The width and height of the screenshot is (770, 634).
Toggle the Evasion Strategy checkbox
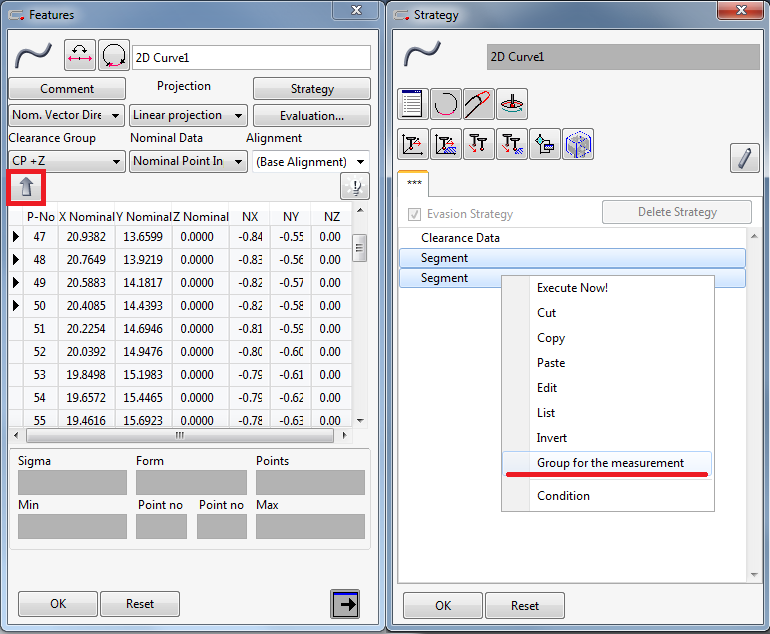tap(414, 214)
